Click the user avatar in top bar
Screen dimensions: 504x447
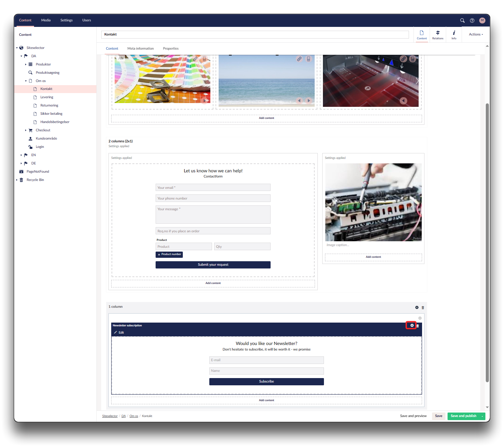tap(482, 20)
